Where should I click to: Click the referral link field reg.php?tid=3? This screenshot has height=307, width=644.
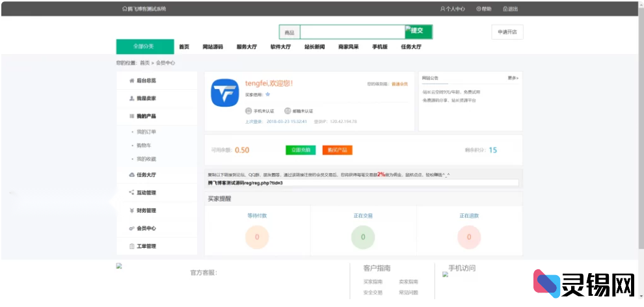[x=363, y=183]
